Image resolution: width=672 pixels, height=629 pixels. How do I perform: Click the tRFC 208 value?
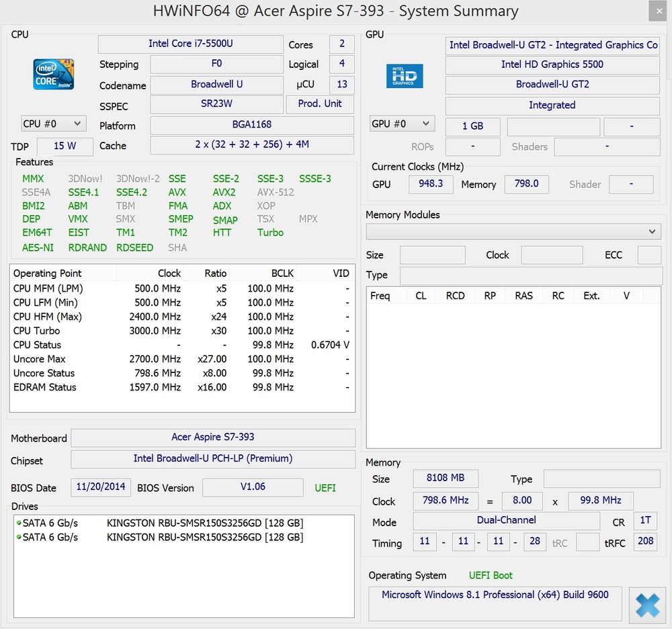(645, 542)
